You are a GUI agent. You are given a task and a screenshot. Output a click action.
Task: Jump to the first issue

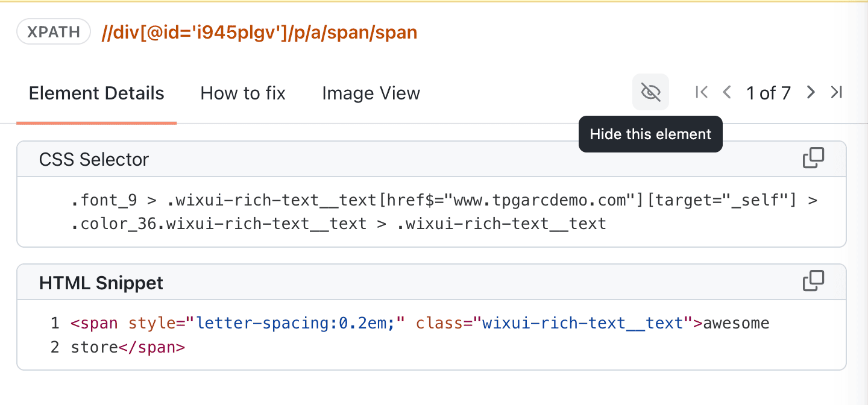pos(701,92)
